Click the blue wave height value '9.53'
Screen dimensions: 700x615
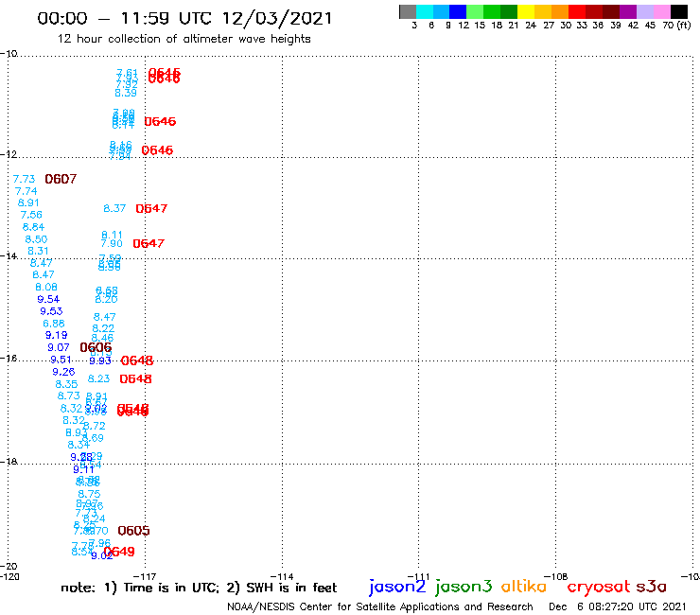[51, 311]
